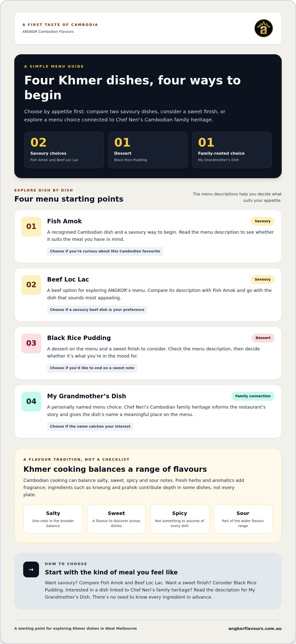This screenshot has width=296, height=644.
Task: Click 'Choose if you'd like to end on a sweet note'
Action: click(92, 368)
